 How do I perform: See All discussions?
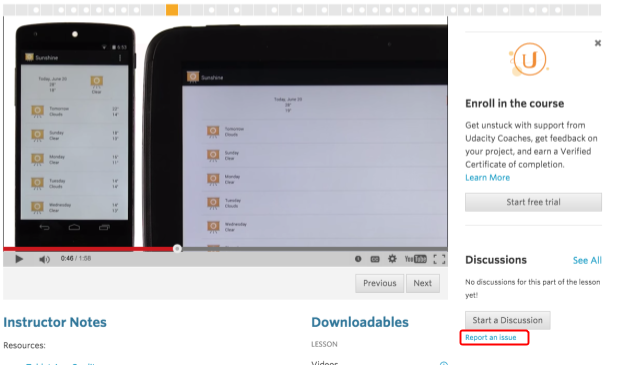(x=587, y=260)
